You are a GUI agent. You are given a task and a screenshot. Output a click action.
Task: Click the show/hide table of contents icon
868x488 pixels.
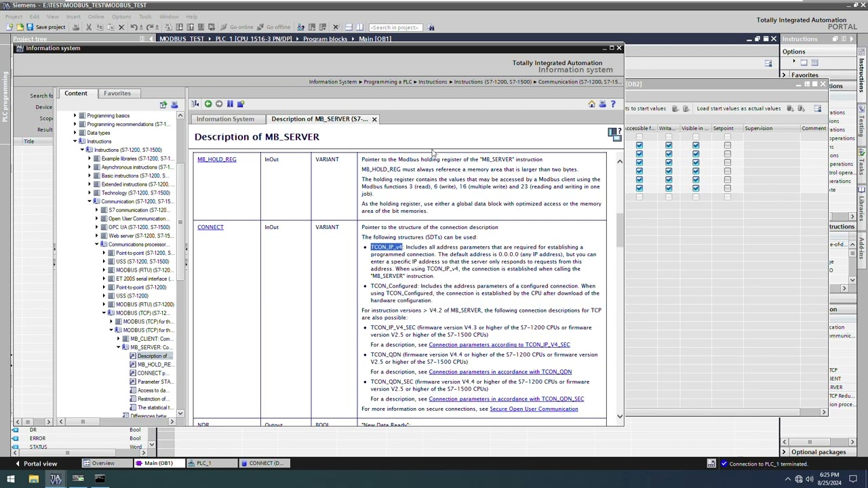(196, 104)
